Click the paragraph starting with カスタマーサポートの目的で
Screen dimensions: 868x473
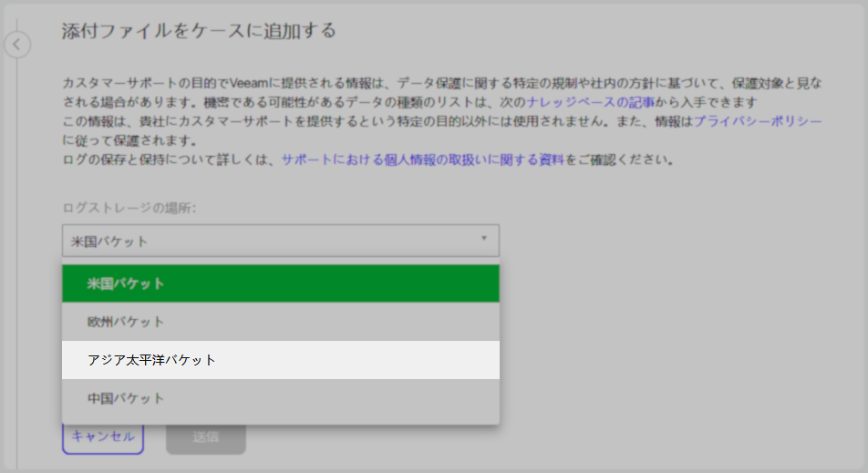[x=365, y=83]
